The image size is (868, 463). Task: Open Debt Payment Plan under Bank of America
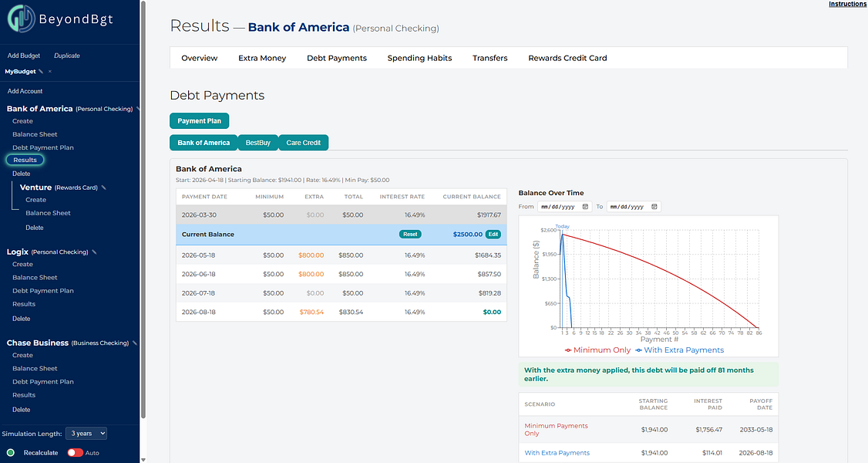point(43,148)
